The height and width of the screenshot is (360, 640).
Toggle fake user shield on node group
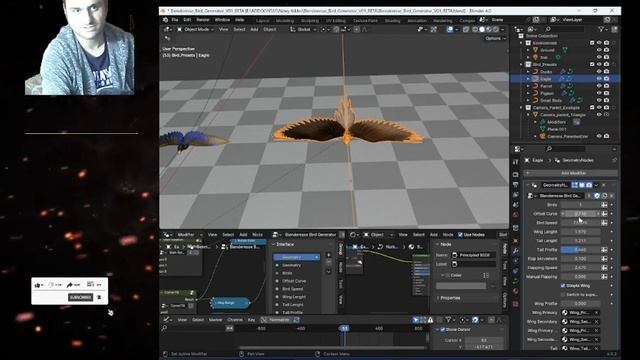tap(597, 196)
